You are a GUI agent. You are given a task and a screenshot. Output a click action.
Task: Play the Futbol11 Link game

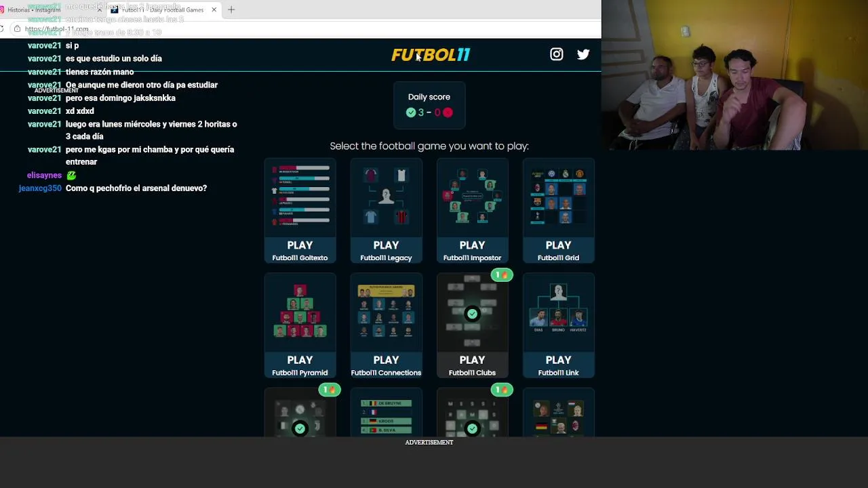point(558,365)
